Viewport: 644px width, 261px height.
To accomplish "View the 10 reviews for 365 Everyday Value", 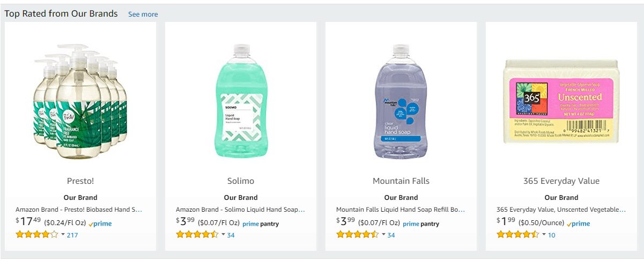I will click(x=552, y=235).
